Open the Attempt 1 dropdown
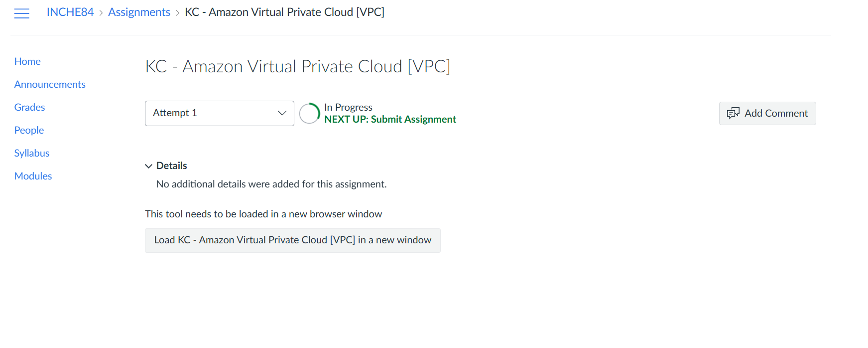 [219, 113]
